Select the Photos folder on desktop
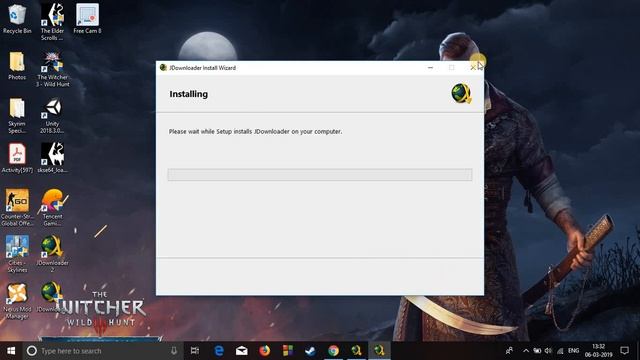Viewport: 640px width, 360px height. pyautogui.click(x=17, y=66)
